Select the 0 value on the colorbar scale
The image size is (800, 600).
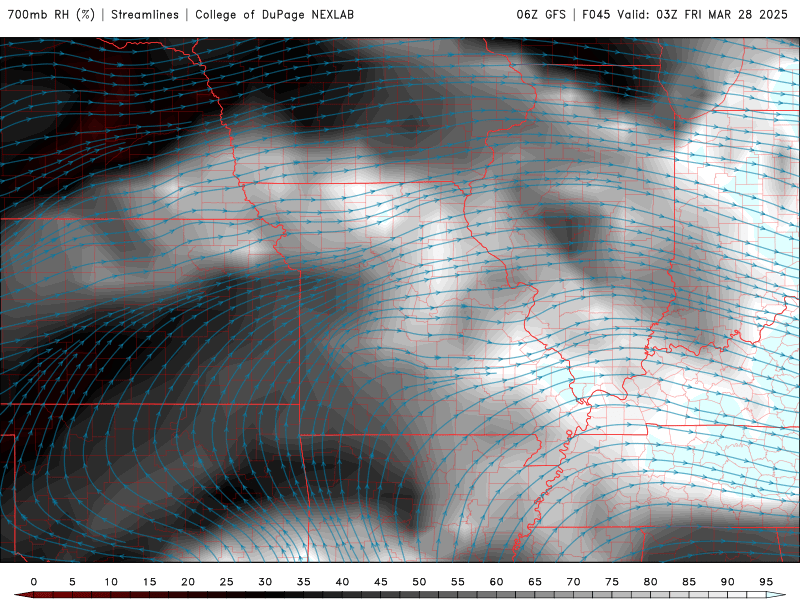pyautogui.click(x=34, y=582)
